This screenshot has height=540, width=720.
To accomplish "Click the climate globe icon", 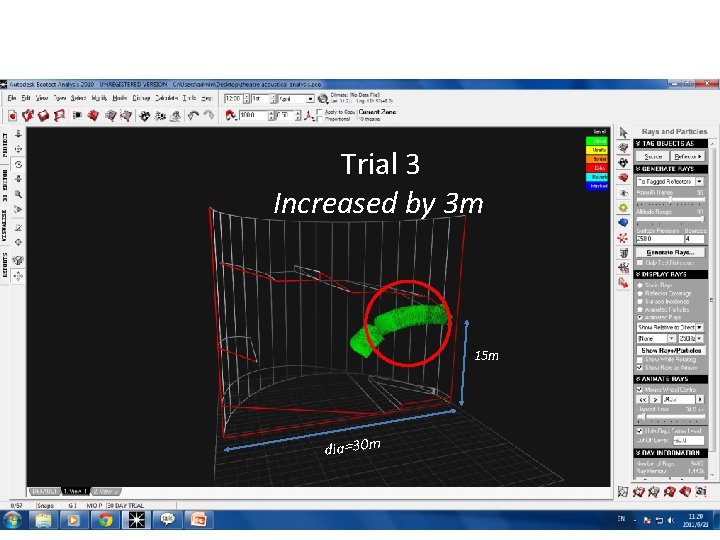I will (x=323, y=99).
